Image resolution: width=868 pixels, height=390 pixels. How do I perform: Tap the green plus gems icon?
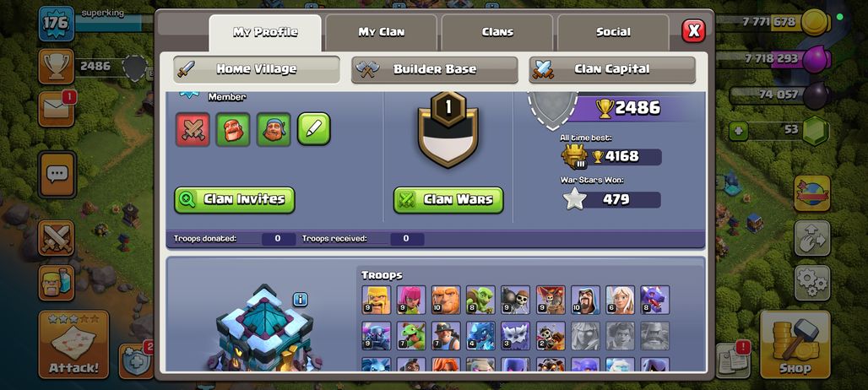[738, 131]
